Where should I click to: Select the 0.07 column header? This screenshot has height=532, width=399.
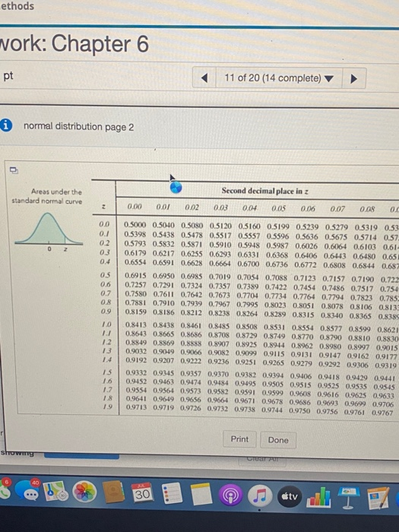click(x=337, y=209)
